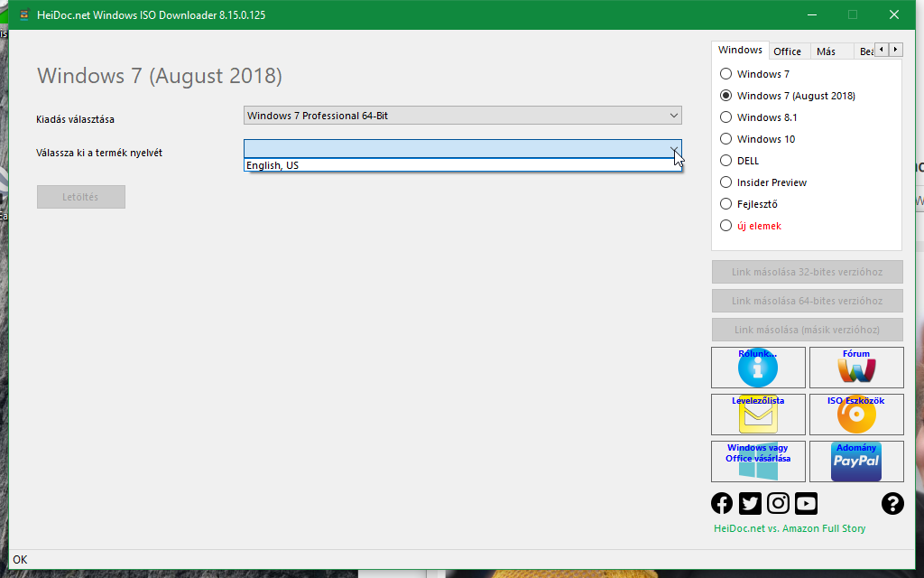Open the Levelezőlista envelope button

tap(758, 414)
